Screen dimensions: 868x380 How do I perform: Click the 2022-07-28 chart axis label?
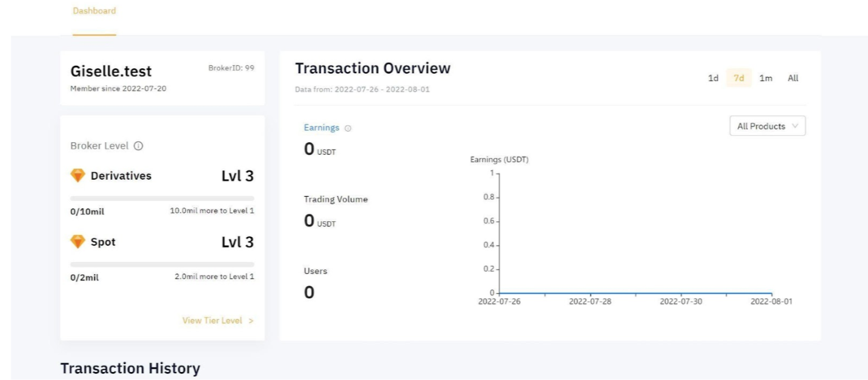pyautogui.click(x=590, y=302)
